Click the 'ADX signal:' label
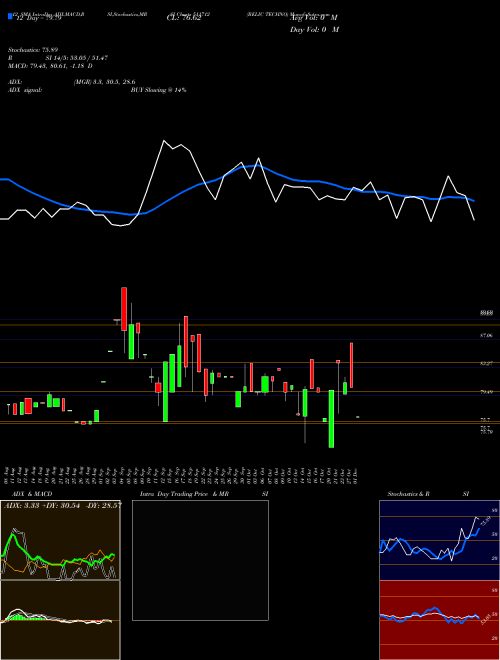 [25, 90]
